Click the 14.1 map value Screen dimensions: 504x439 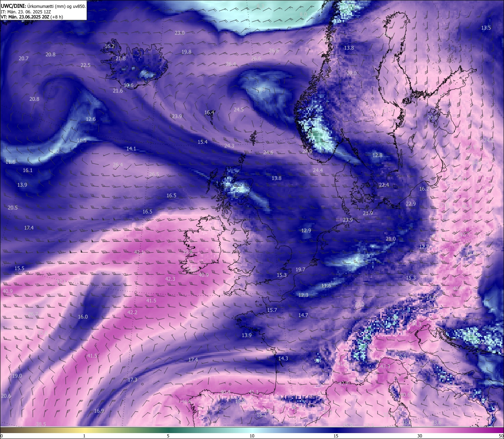click(x=131, y=148)
